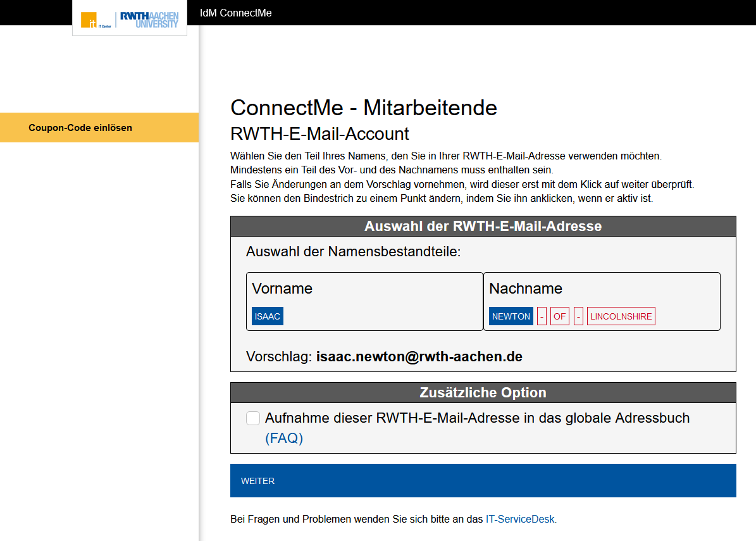Click the RWTH Aachen University logo
The height and width of the screenshot is (541, 756).
[x=149, y=20]
